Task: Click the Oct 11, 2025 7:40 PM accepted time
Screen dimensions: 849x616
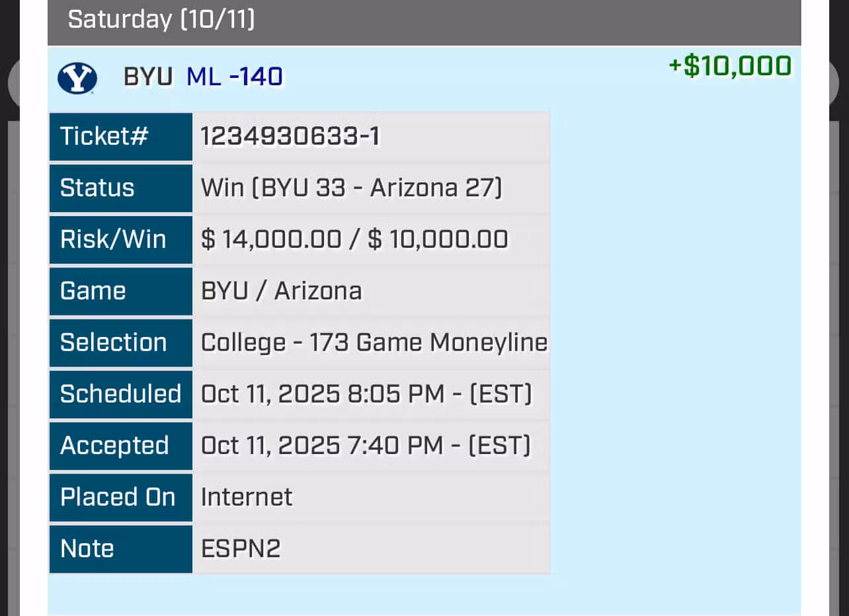Action: pyautogui.click(x=365, y=445)
